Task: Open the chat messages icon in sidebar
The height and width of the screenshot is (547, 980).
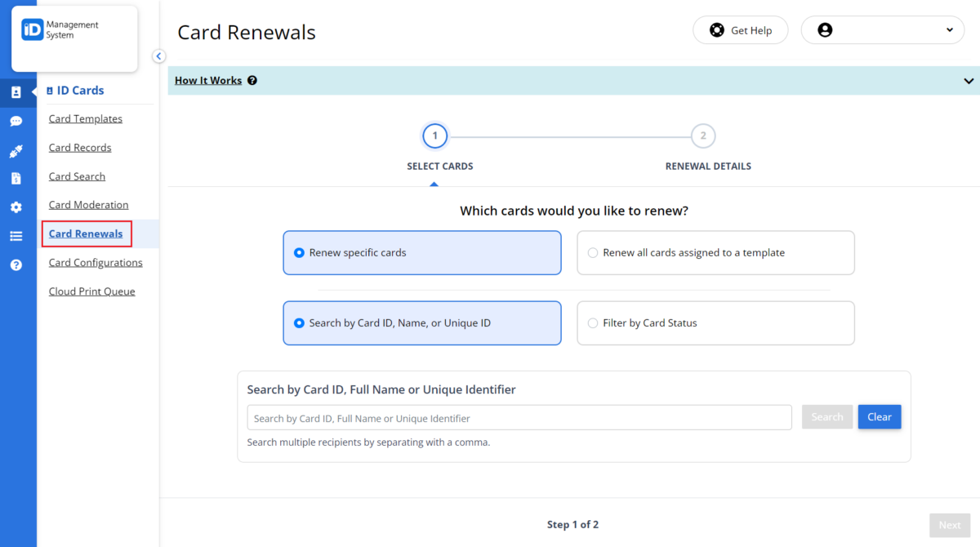Action: click(17, 120)
